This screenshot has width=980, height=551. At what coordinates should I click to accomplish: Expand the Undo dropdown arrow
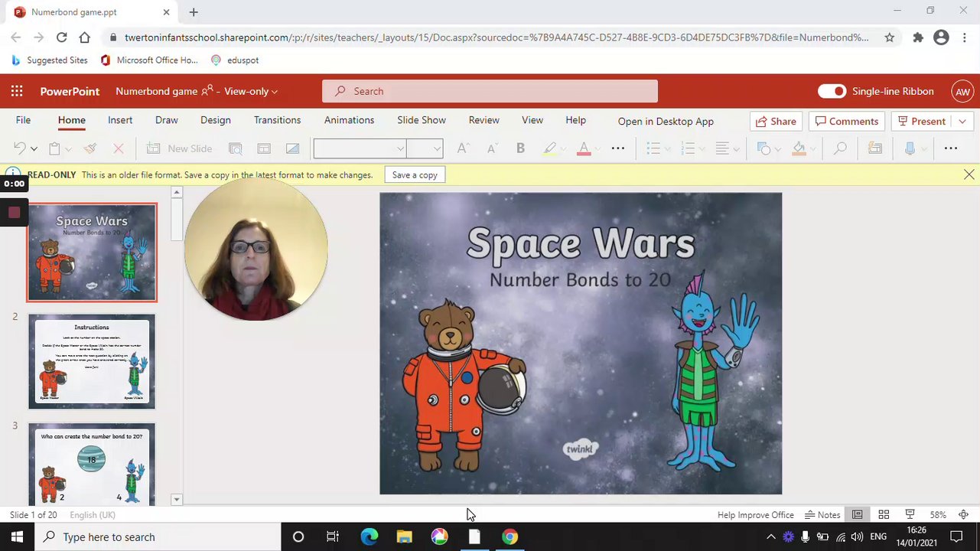pos(34,149)
